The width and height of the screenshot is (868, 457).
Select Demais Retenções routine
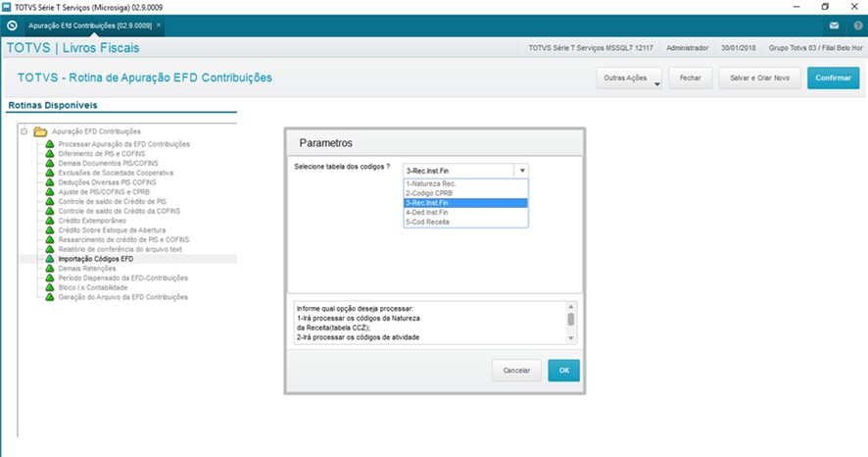coord(87,268)
